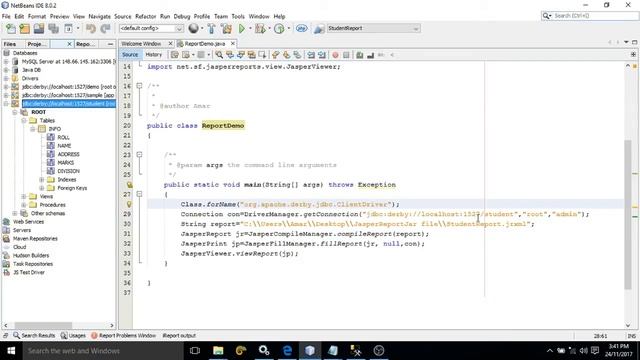Click the red Start Macro Recording icon
This screenshot has height=360, width=640.
(x=336, y=55)
